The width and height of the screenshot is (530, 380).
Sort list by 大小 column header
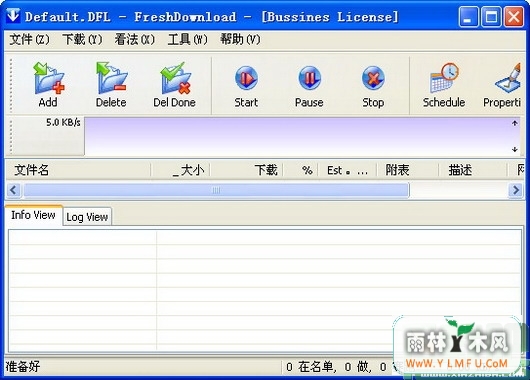(180, 170)
